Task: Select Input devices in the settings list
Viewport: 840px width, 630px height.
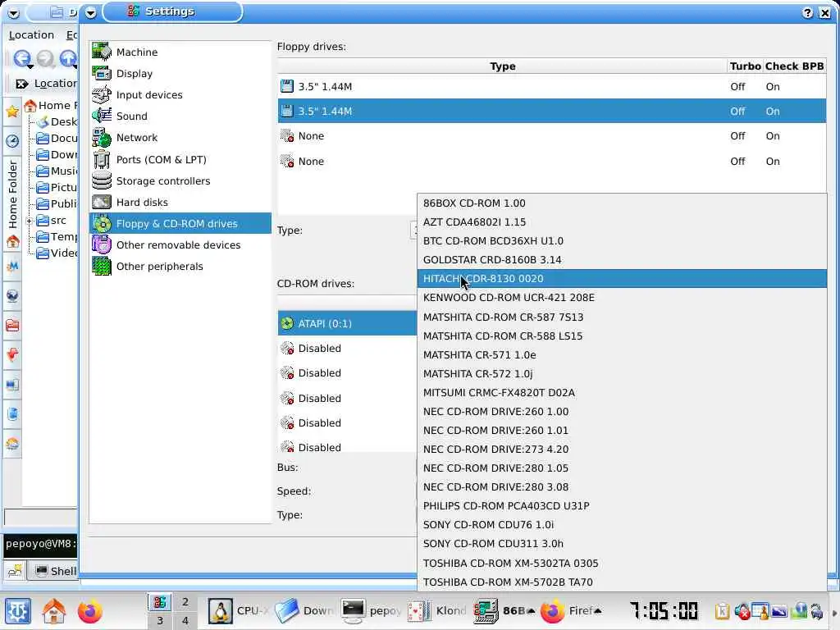Action: (x=180, y=95)
